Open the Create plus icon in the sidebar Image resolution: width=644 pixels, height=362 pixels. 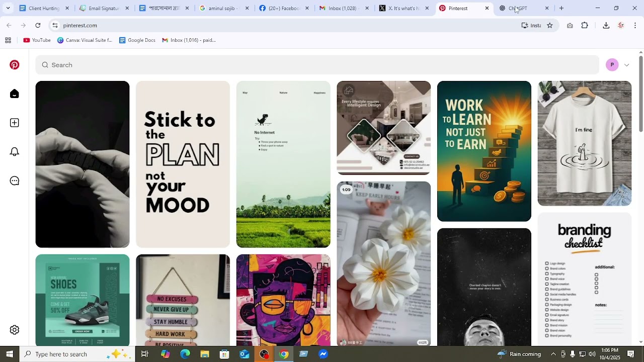(15, 123)
